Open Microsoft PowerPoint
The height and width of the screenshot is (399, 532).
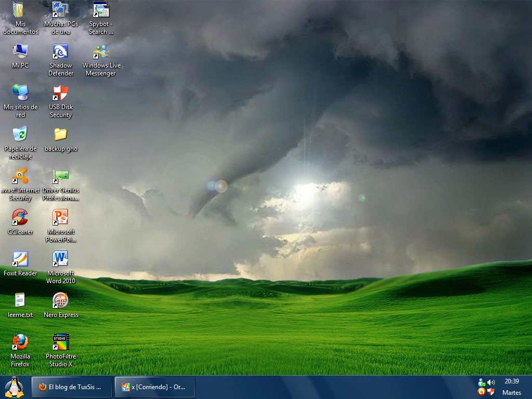(x=61, y=217)
